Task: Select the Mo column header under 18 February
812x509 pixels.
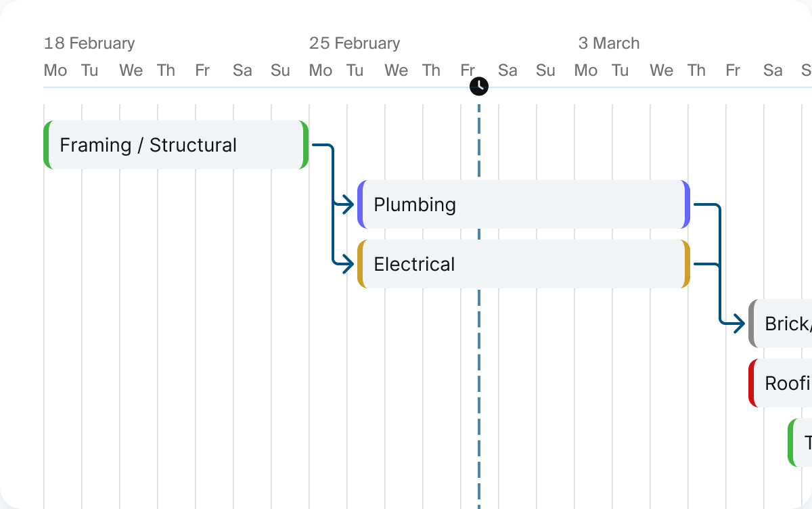Action: click(x=55, y=70)
